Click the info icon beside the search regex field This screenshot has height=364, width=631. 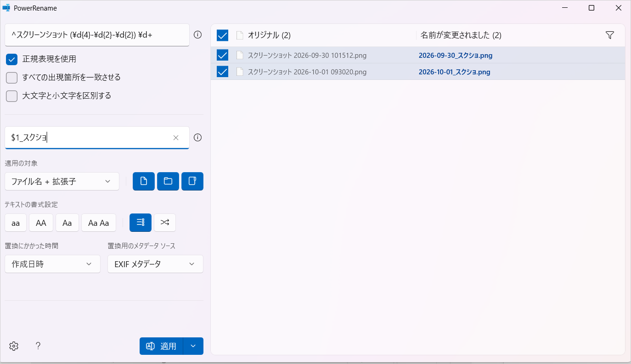[x=198, y=35]
